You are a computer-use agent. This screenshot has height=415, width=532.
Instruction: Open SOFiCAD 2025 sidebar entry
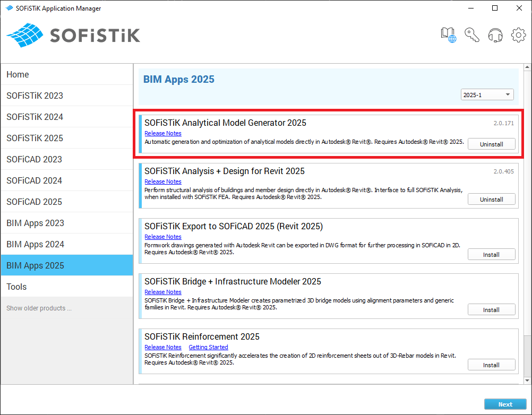click(67, 202)
